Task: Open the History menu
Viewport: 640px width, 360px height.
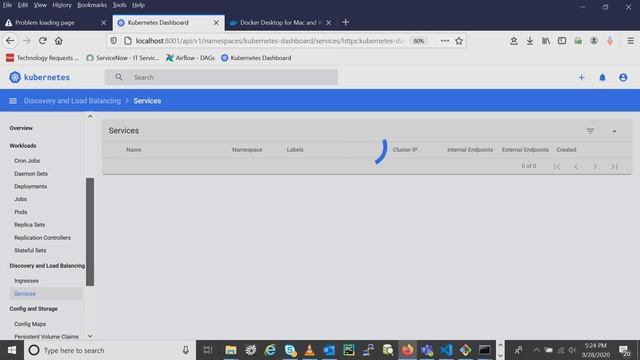Action: click(x=62, y=5)
